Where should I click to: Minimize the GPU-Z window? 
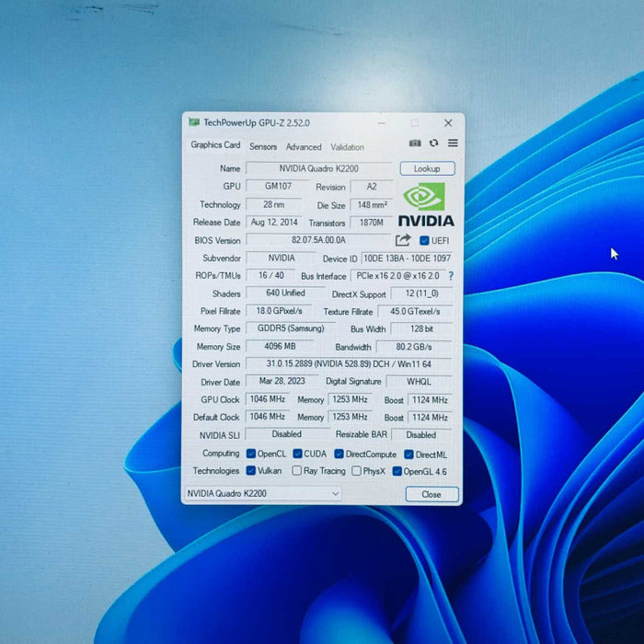point(382,122)
